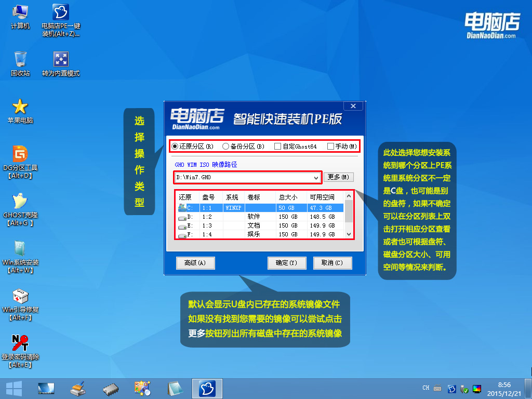
Task: Click the 更多(M) button
Action: point(338,177)
